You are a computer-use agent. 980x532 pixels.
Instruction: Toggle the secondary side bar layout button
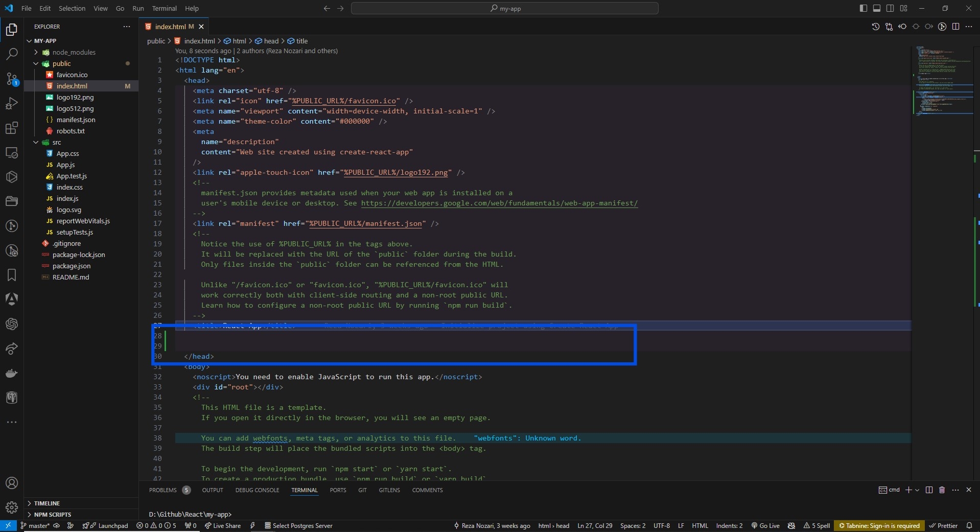pos(890,8)
